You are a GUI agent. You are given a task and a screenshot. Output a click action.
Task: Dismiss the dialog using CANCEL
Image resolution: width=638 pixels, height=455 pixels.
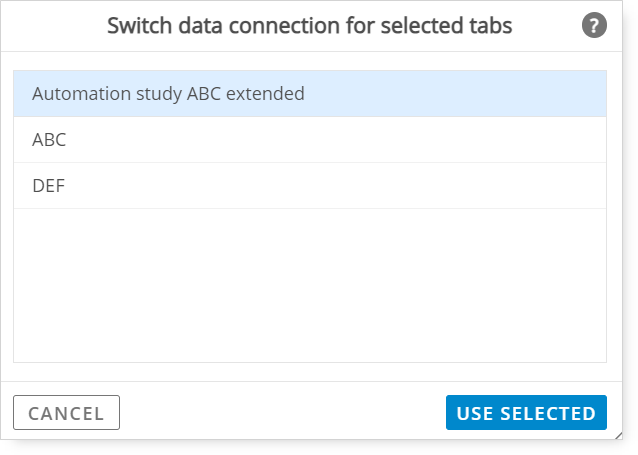(x=66, y=413)
